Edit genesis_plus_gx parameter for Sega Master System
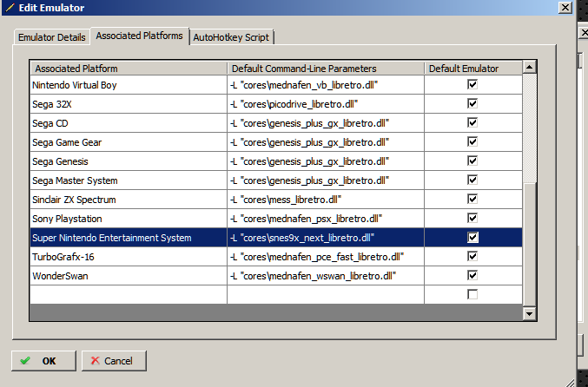 tap(326, 180)
